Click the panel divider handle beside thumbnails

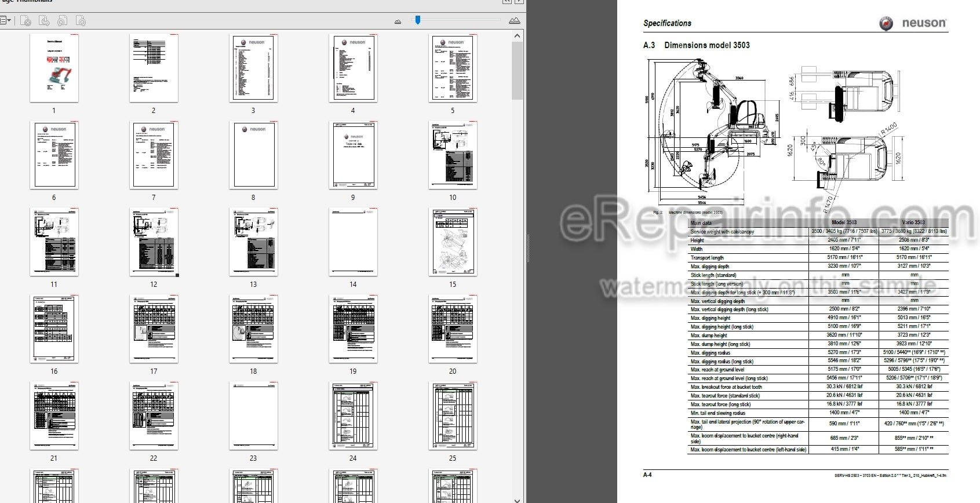click(528, 248)
